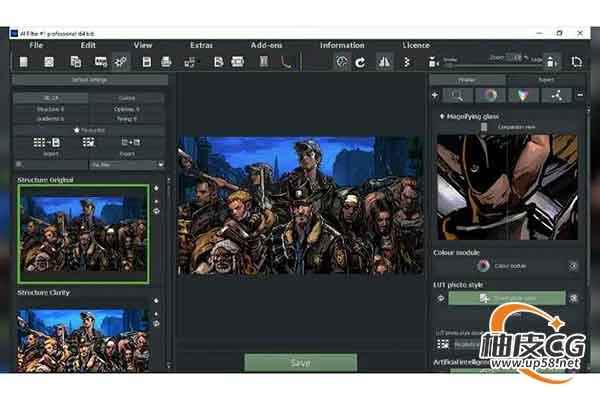Open the colour wheel panel icon
600x400 pixels.
(x=490, y=95)
